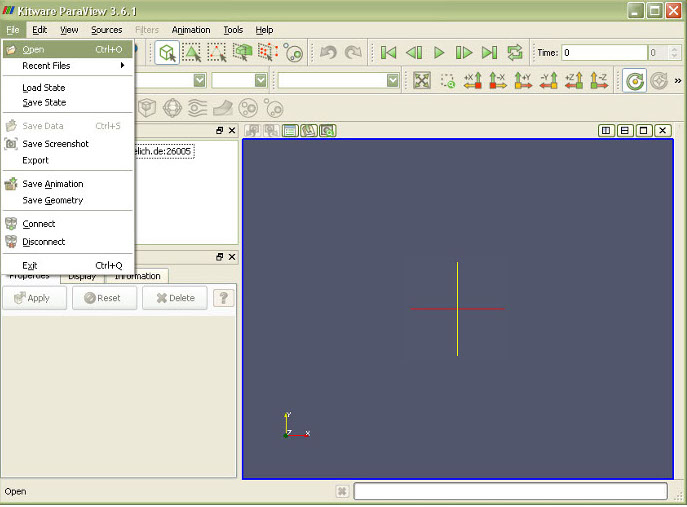Click the Zoom to box icon
687x507 pixels.
point(447,81)
